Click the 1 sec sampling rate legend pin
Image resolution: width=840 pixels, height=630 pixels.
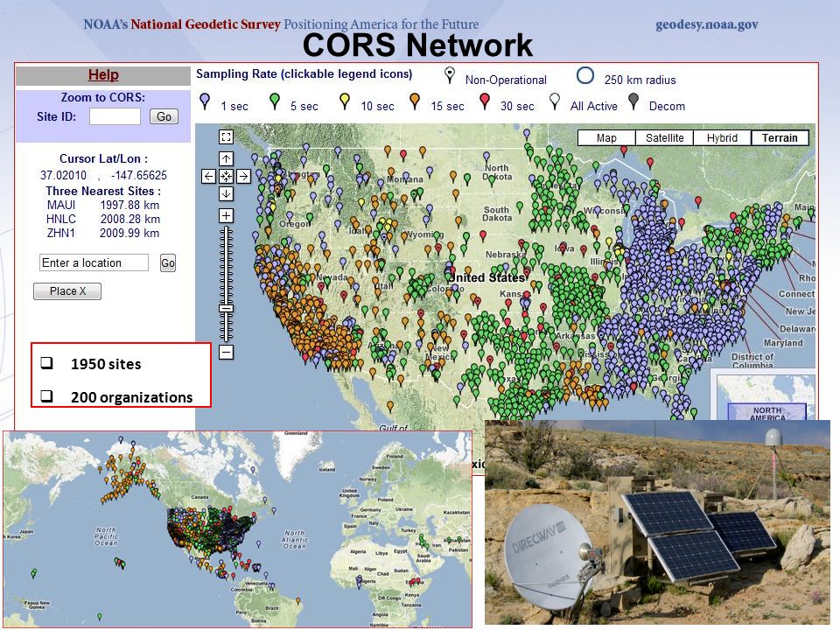tap(205, 101)
